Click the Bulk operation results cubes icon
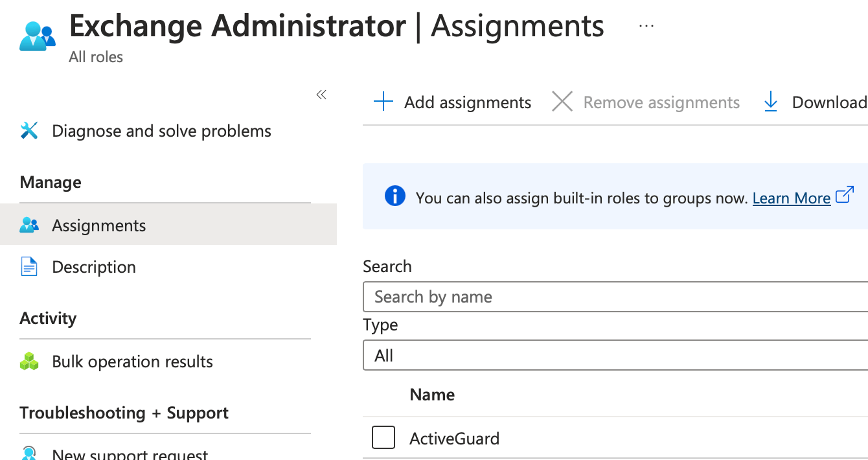Image resolution: width=868 pixels, height=460 pixels. tap(30, 362)
